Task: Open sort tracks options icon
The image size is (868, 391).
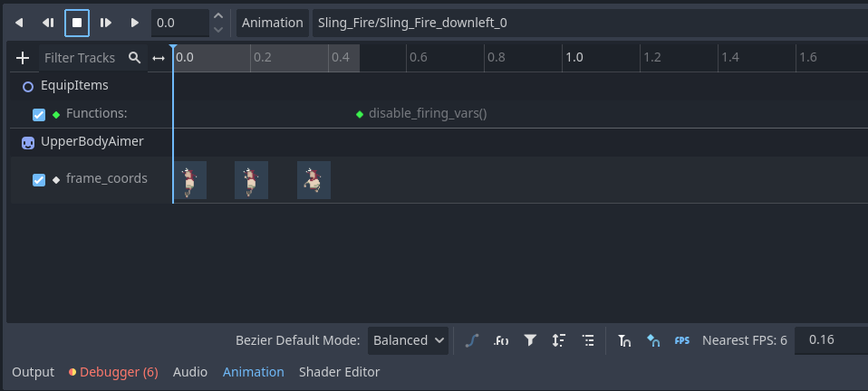Action: (x=559, y=340)
